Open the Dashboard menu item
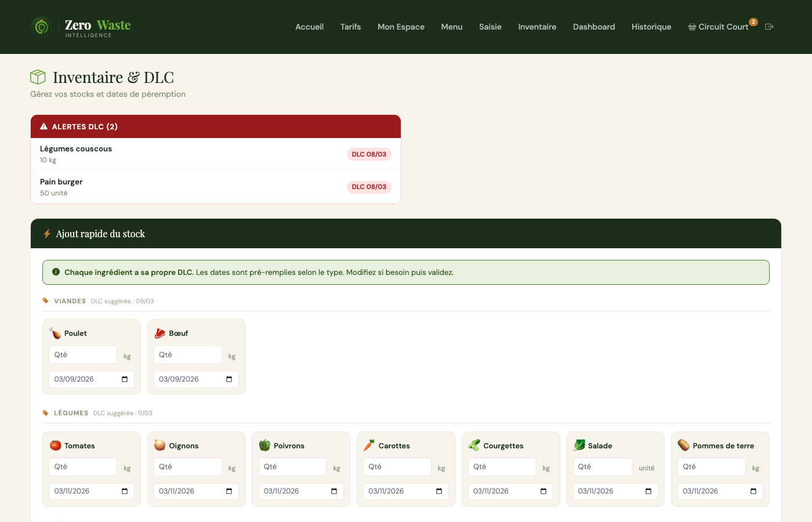 click(x=593, y=27)
